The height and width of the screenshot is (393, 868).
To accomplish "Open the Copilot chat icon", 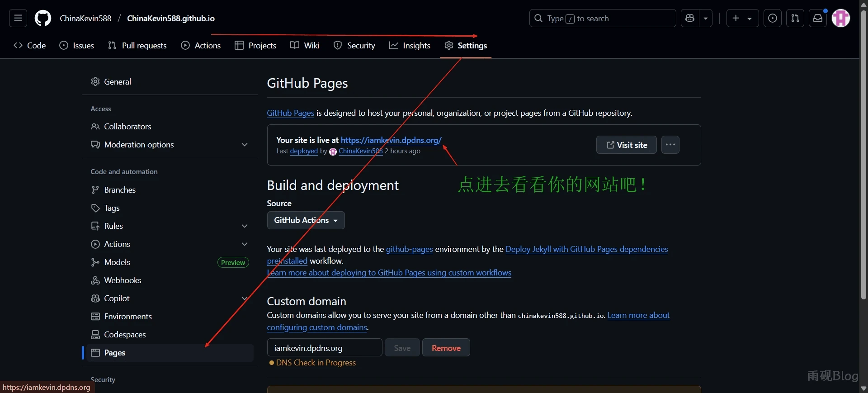I will (690, 19).
